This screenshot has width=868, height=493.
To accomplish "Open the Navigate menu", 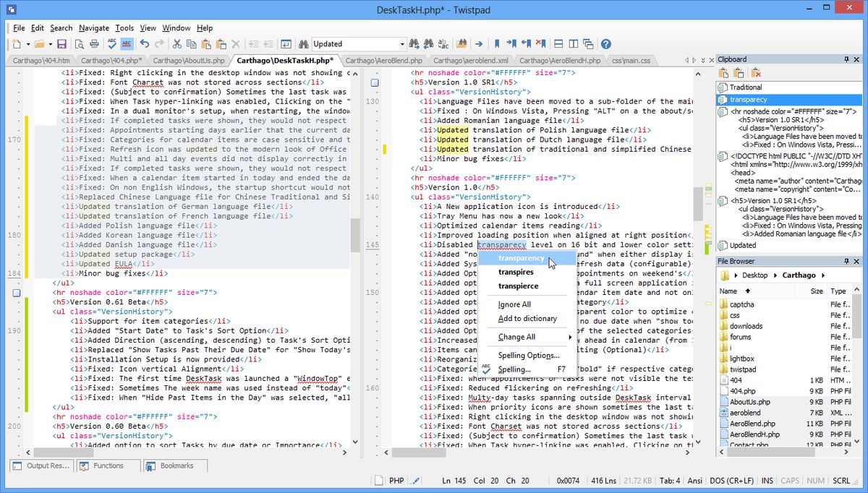I will click(93, 27).
